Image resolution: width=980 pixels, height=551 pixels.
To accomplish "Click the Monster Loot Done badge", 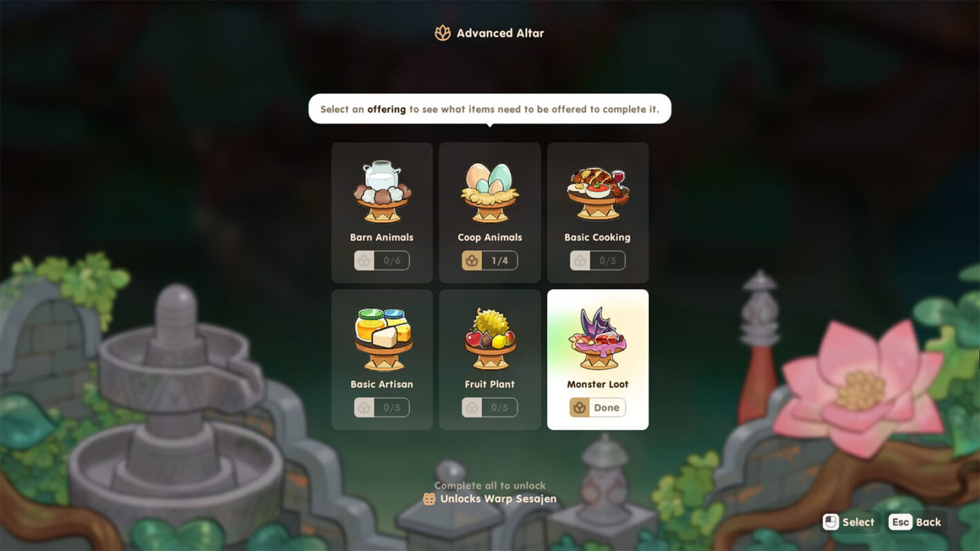I will pos(597,408).
